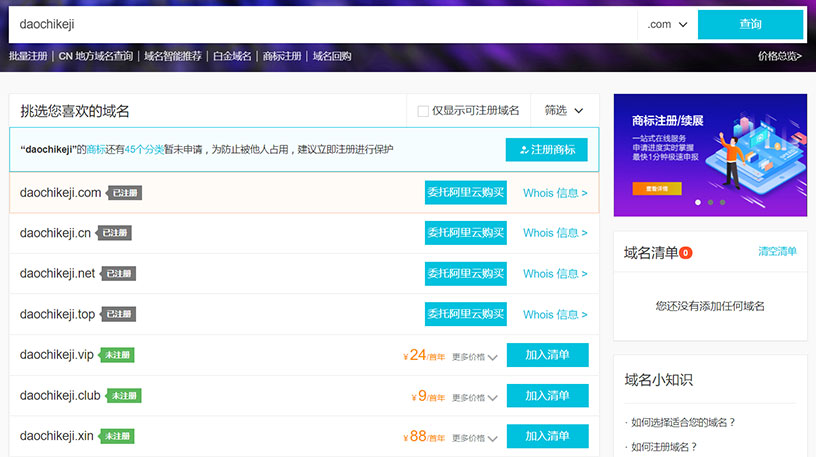The width and height of the screenshot is (816, 457).
Task: Go to 白金域名 in the navigation
Action: (232, 56)
